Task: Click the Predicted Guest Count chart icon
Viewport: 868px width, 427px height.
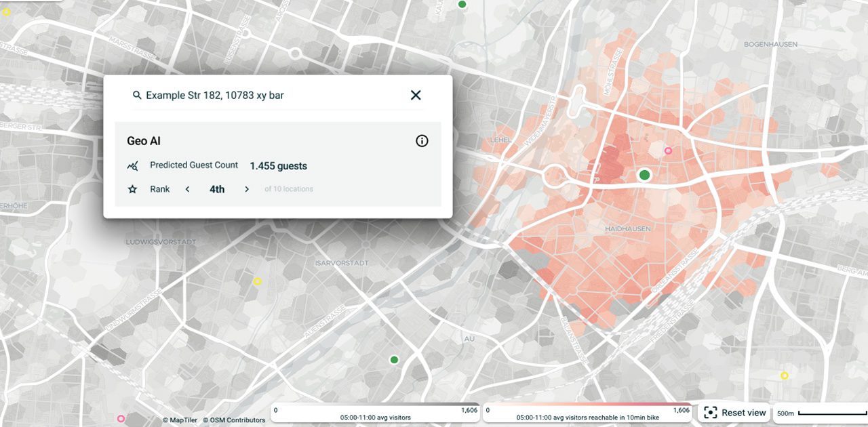Action: 133,166
